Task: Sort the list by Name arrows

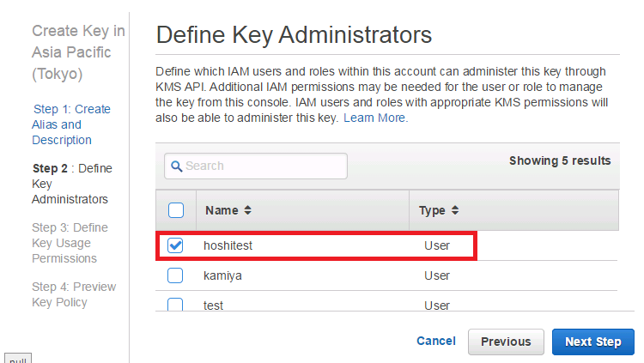Action: coord(247,210)
